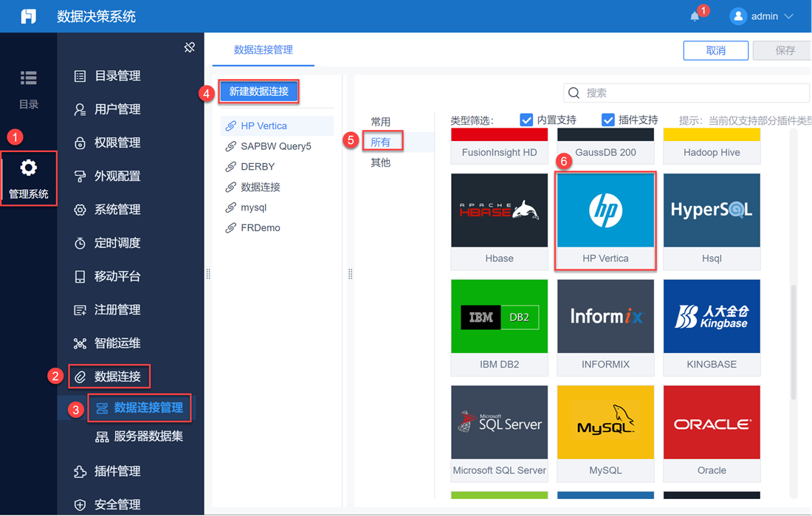Screen dimensions: 812x516
Task: Click the 智能运维 network icon
Action: coord(80,343)
